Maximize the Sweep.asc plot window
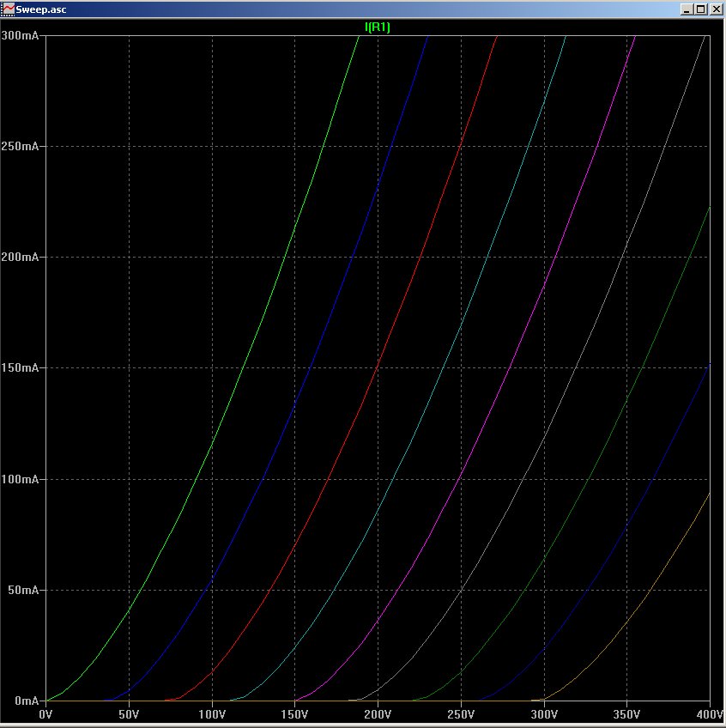This screenshot has height=728, width=726. point(701,9)
